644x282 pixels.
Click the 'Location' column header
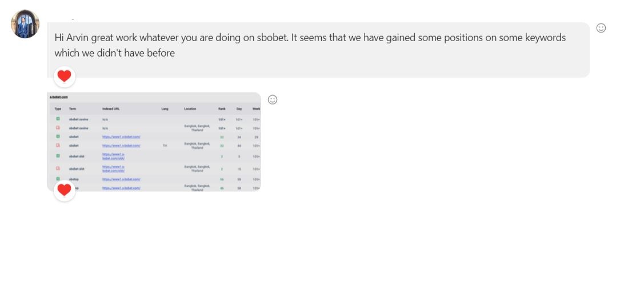click(190, 108)
